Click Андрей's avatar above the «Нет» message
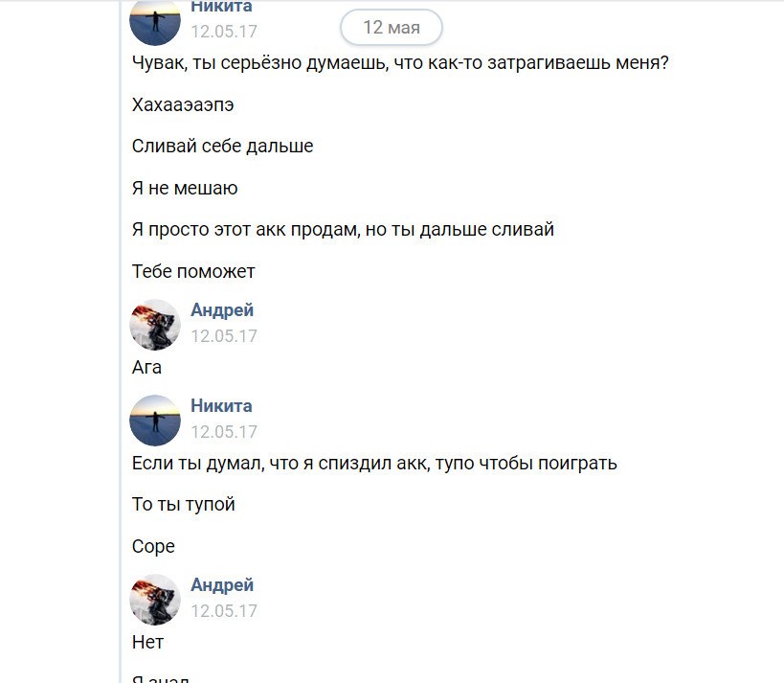This screenshot has height=683, width=784. pos(155,600)
